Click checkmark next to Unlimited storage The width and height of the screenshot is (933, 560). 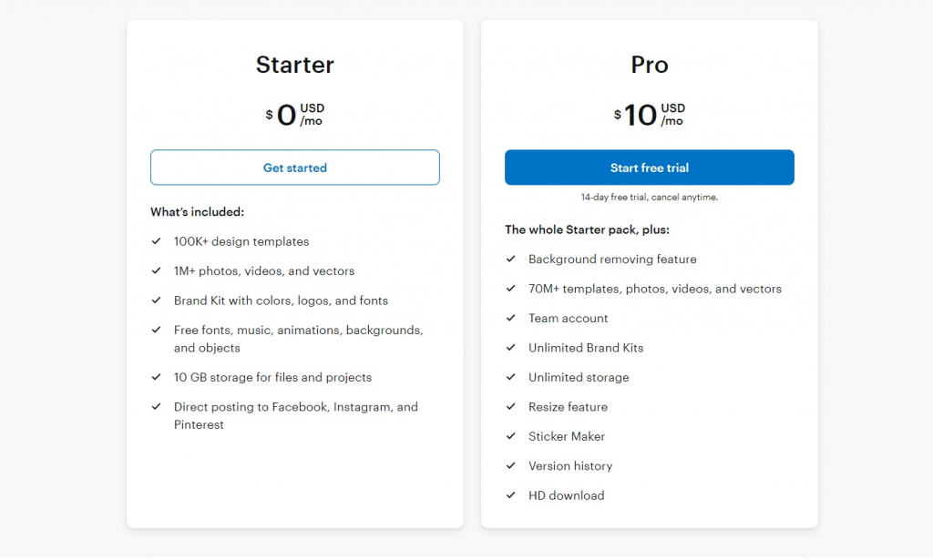click(x=511, y=377)
